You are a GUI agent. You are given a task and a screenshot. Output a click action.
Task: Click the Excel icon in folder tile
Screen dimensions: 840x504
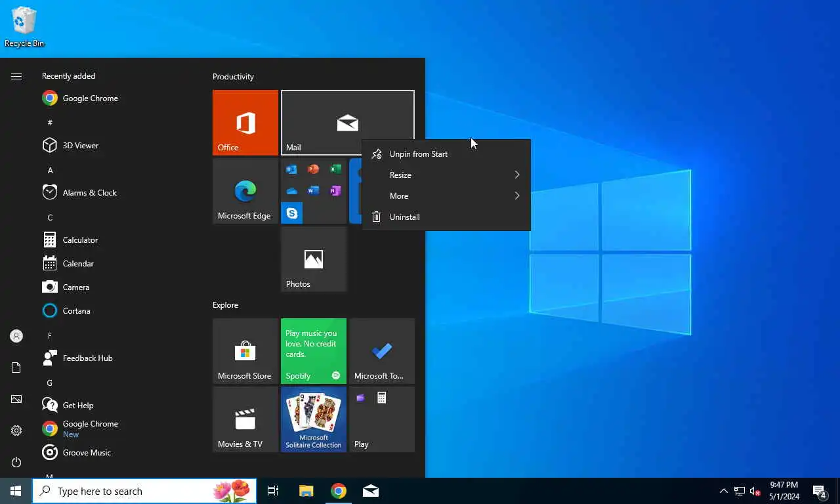tap(335, 169)
